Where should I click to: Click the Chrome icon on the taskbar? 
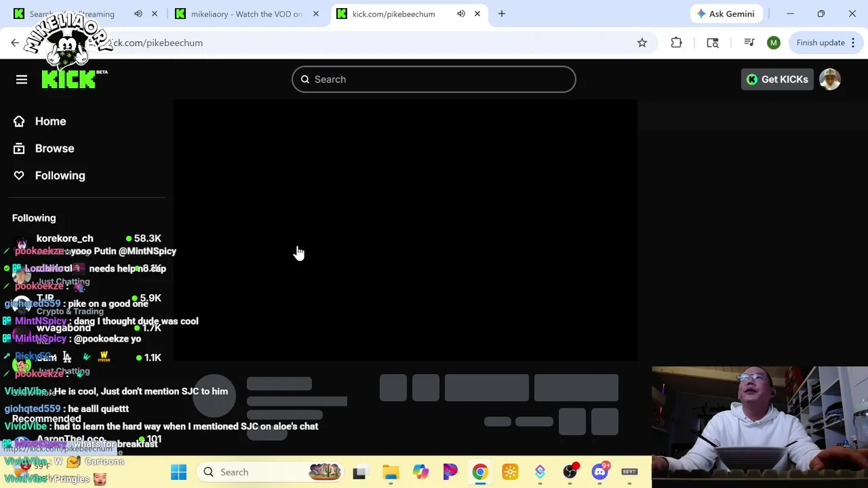point(480,472)
